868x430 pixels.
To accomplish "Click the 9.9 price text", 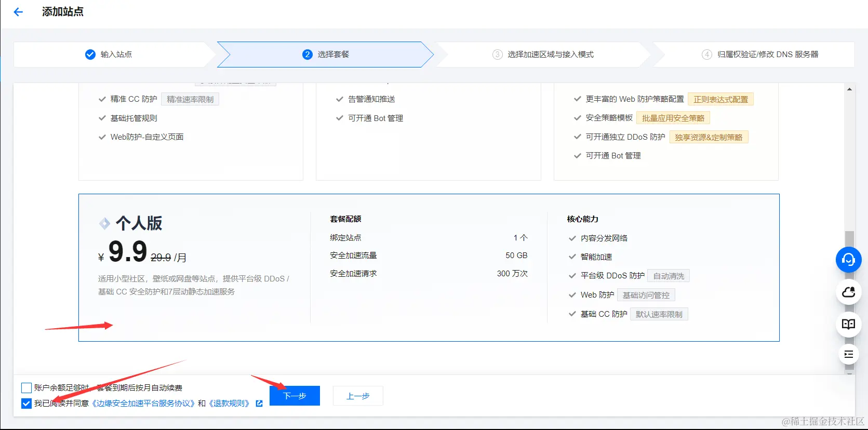I will coord(128,252).
